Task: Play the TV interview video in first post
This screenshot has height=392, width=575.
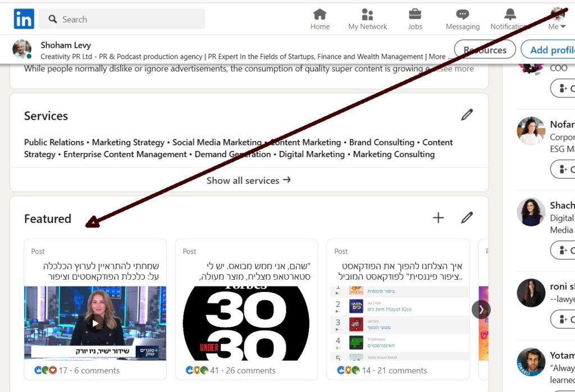Action: [95, 323]
